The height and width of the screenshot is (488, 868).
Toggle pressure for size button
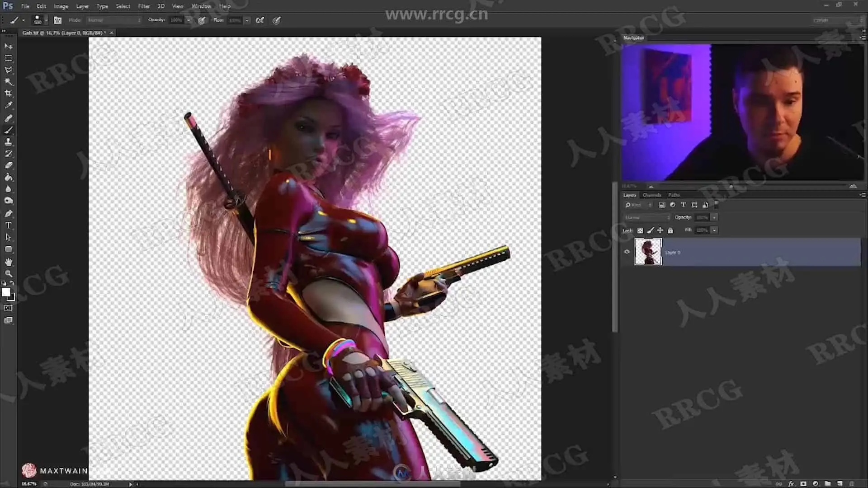[277, 20]
